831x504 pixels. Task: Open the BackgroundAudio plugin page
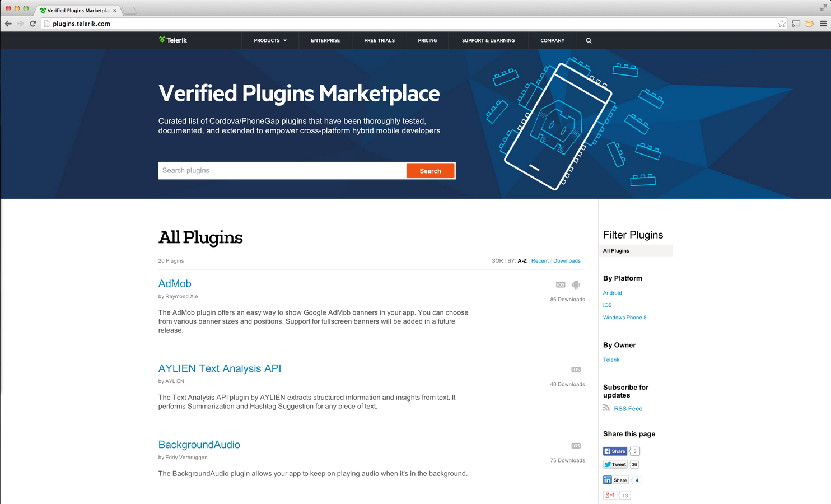pos(199,445)
